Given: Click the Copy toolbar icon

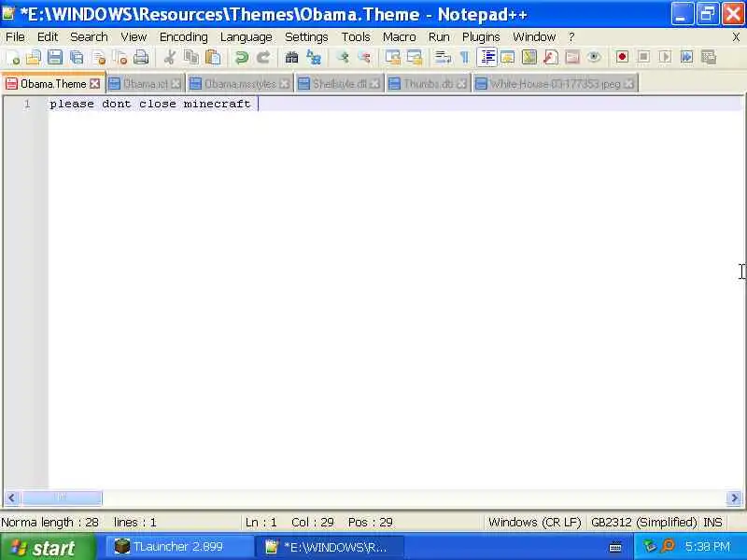Looking at the screenshot, I should (191, 58).
